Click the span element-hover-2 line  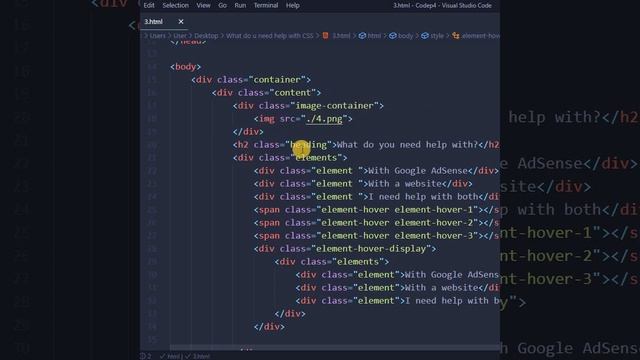pos(376,223)
